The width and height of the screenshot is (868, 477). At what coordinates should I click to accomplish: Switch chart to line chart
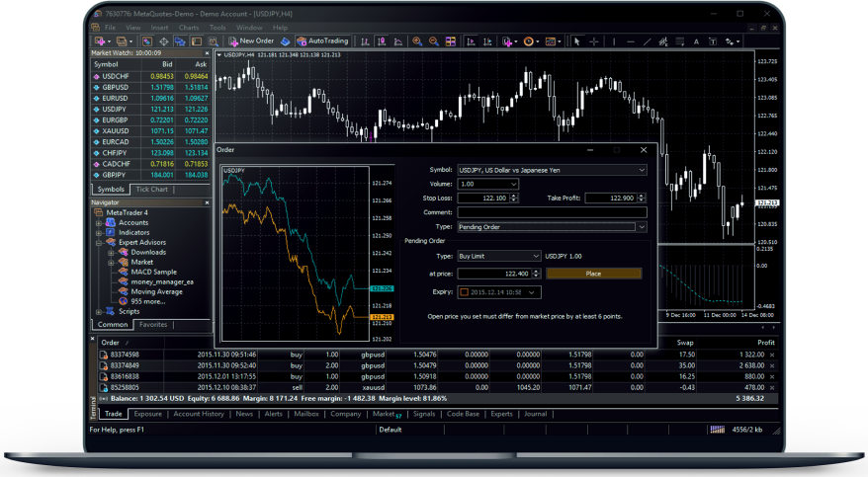tap(398, 41)
